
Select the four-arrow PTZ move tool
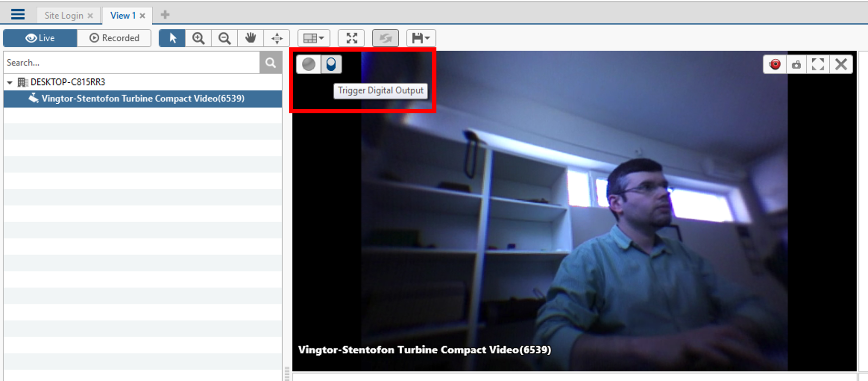277,38
